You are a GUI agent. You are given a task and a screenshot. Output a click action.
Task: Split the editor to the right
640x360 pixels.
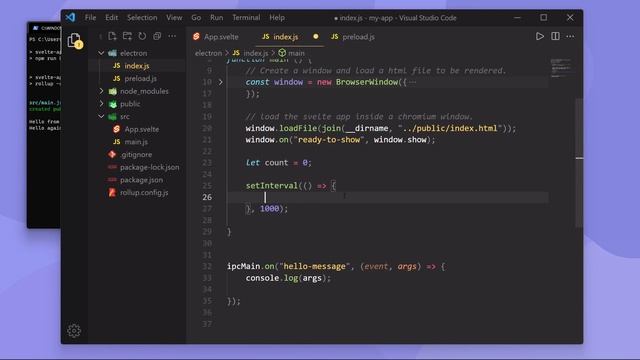coord(555,36)
